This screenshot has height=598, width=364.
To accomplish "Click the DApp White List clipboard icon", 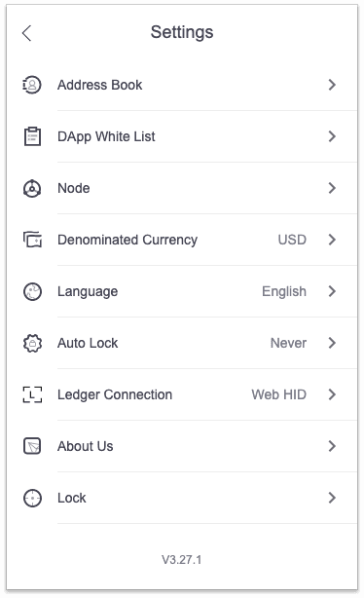I will (x=32, y=136).
